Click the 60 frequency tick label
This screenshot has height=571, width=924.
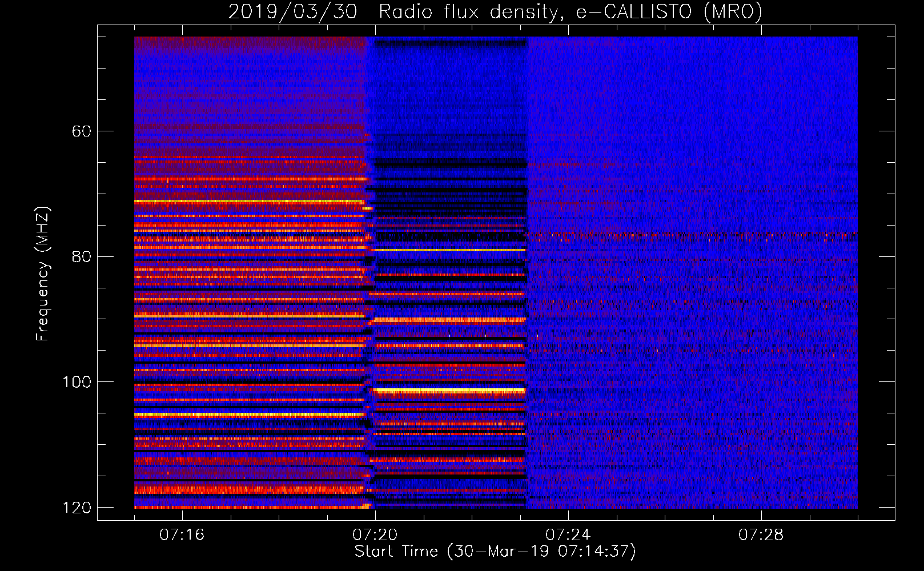coord(81,131)
